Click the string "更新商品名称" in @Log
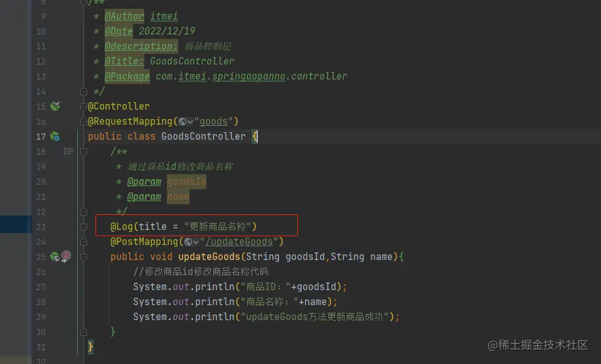Screen dimensions: 601x364 (x=217, y=227)
